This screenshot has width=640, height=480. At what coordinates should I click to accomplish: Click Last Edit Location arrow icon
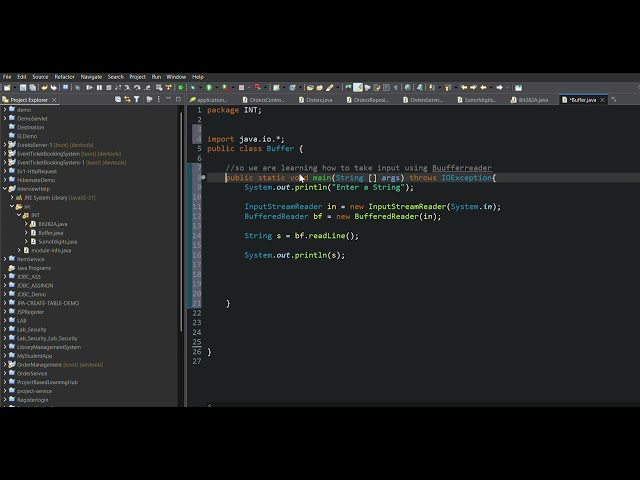coord(464,87)
